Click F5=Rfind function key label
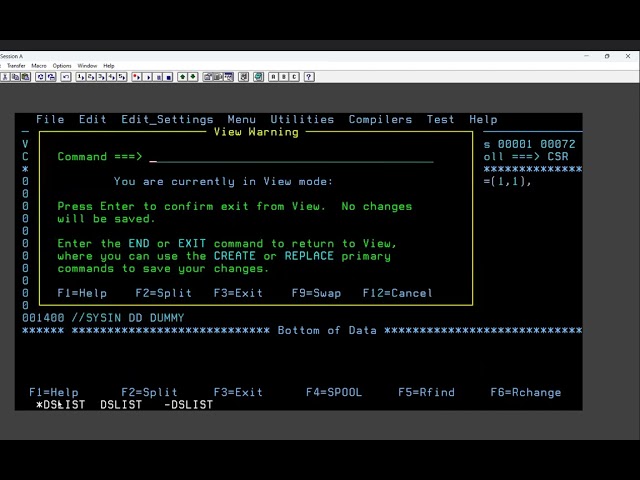640x480 pixels. click(427, 392)
